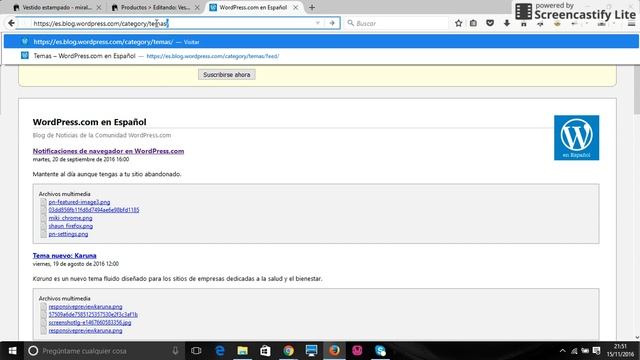Close the Productos Editando tab

(197, 7)
